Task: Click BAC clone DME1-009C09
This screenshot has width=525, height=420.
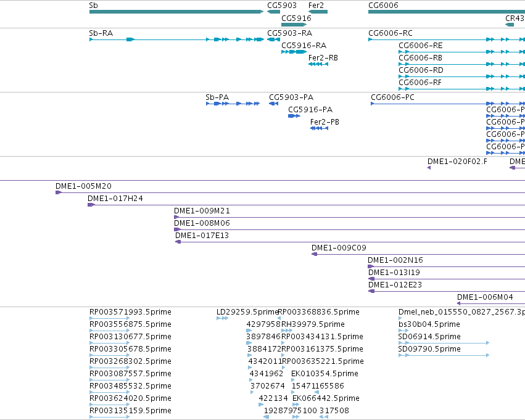Action: coord(418,254)
